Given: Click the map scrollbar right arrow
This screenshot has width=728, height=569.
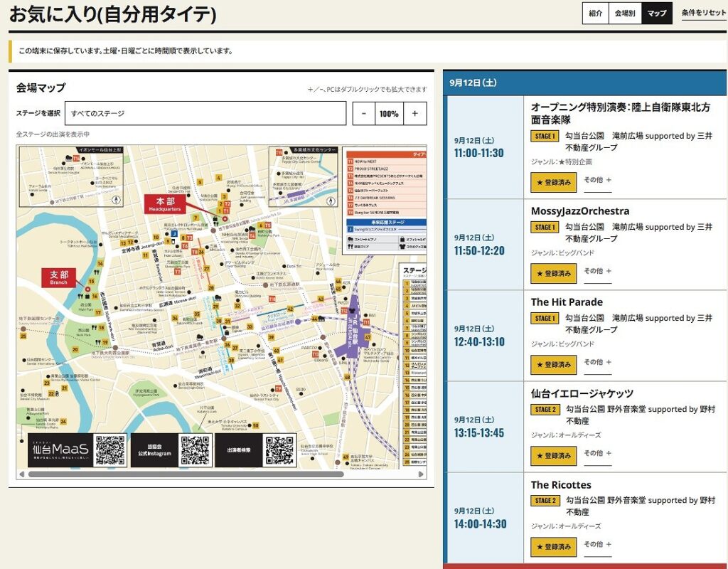Looking at the screenshot, I should point(421,474).
